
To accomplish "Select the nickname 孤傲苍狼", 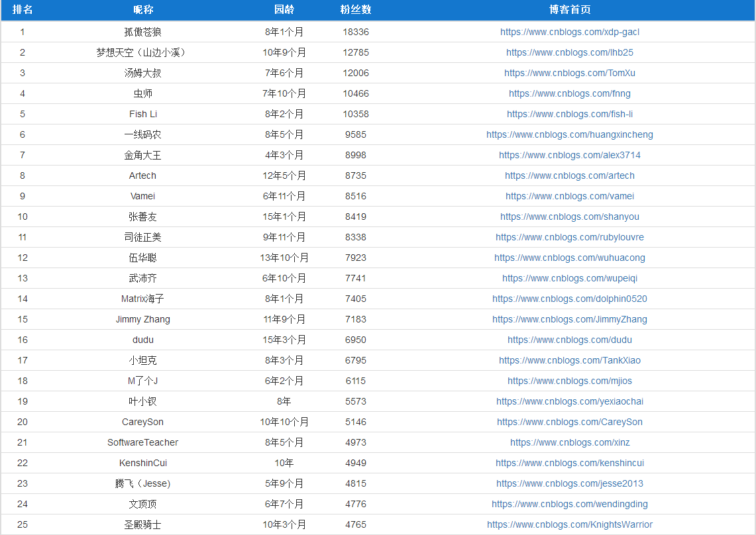I will (x=142, y=32).
